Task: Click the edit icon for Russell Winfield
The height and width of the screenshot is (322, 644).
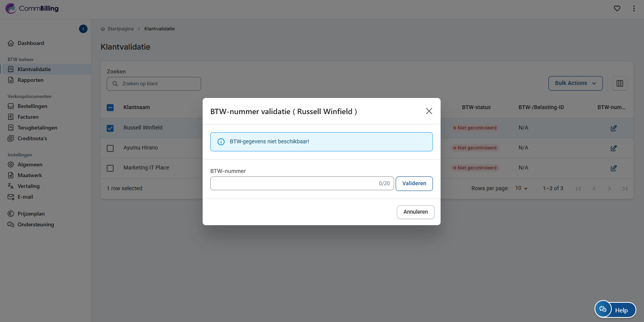Action: pyautogui.click(x=614, y=128)
